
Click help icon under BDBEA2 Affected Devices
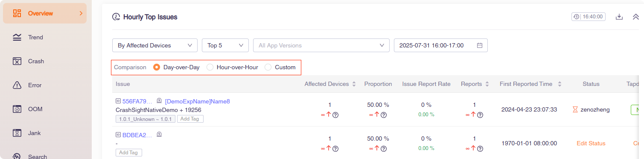click(335, 149)
